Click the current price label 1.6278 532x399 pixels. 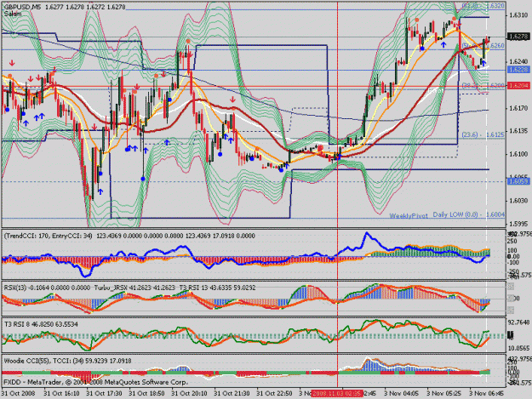[518, 37]
